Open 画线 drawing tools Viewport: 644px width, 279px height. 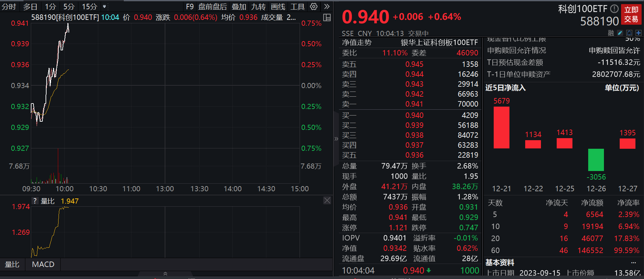[x=278, y=7]
